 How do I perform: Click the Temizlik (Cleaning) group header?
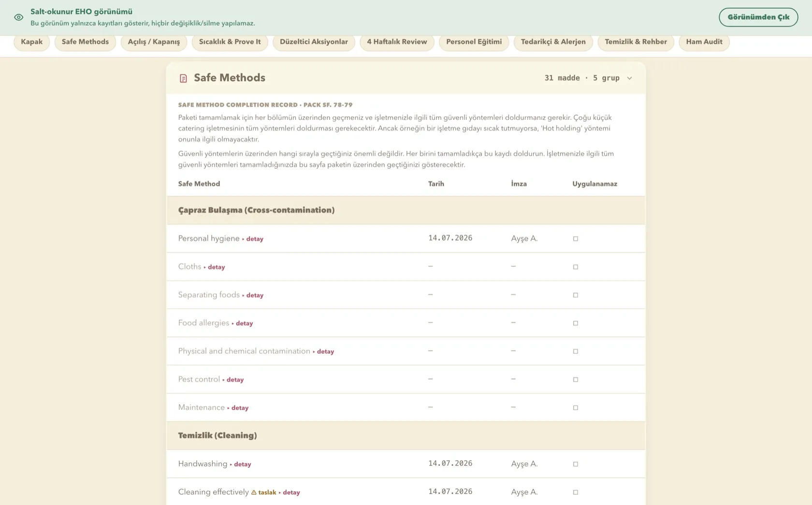point(406,435)
